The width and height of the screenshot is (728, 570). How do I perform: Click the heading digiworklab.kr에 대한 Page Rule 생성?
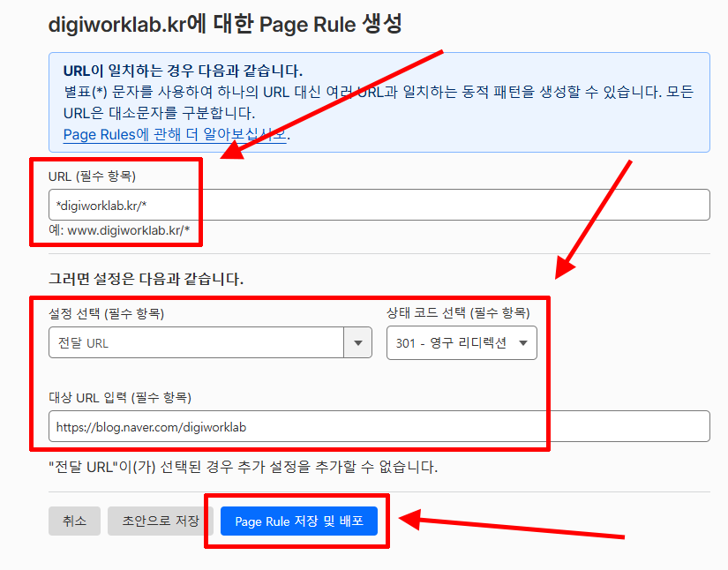tap(225, 24)
